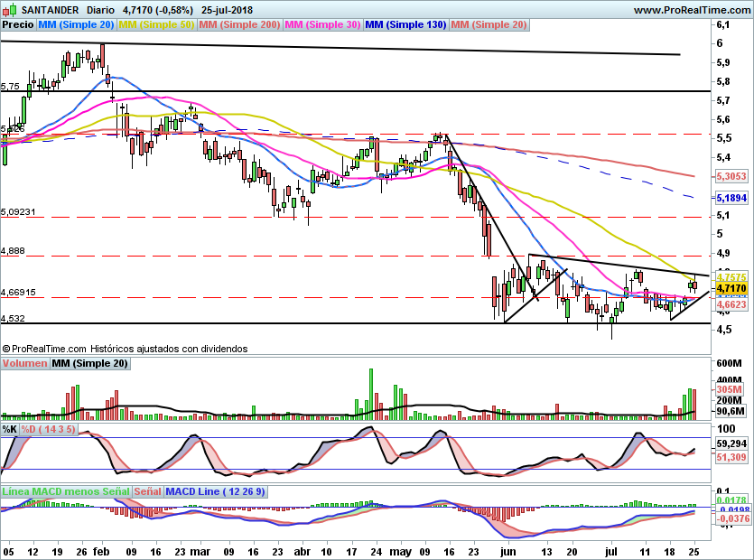Click the 05 date axis label

8,551
